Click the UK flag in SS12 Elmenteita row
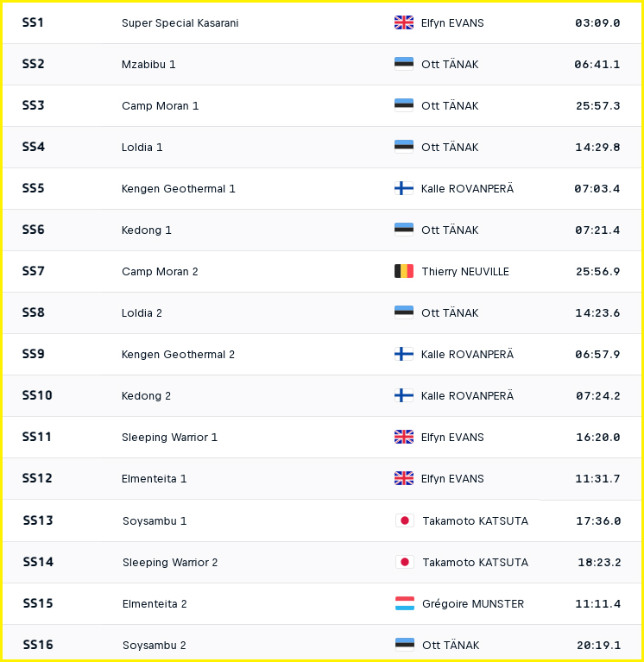The image size is (644, 662). click(x=404, y=478)
